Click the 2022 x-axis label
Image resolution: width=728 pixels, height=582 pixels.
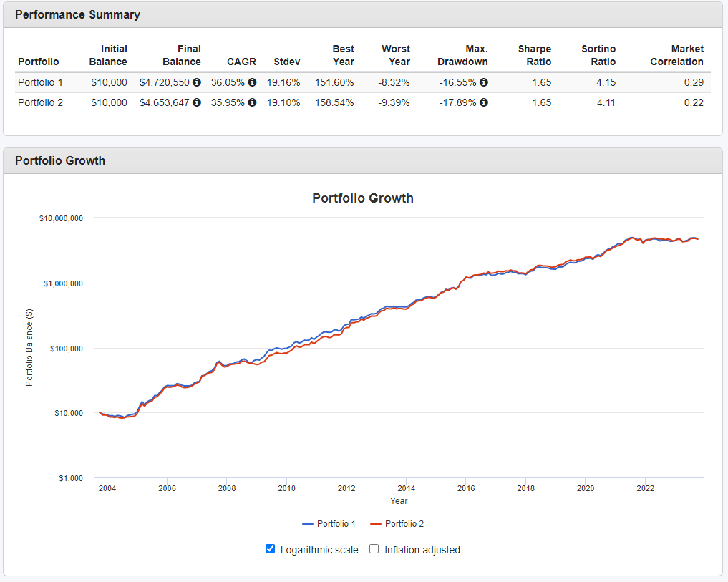[x=646, y=488]
